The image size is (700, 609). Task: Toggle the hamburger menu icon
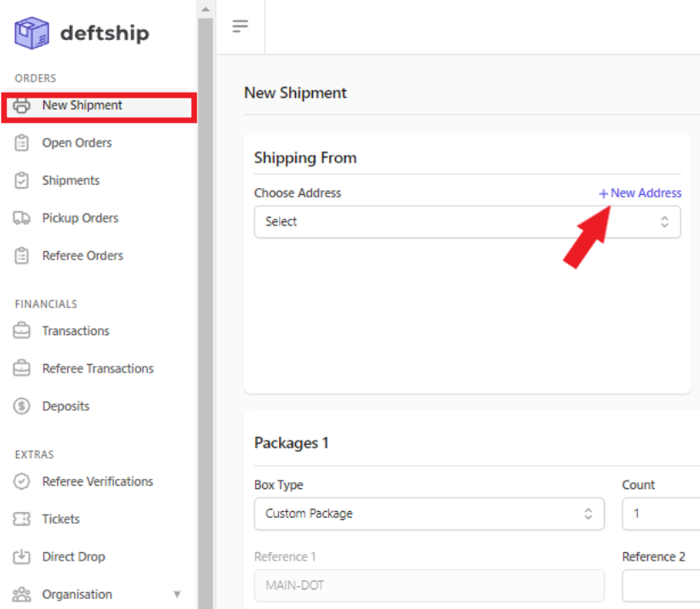click(x=240, y=26)
